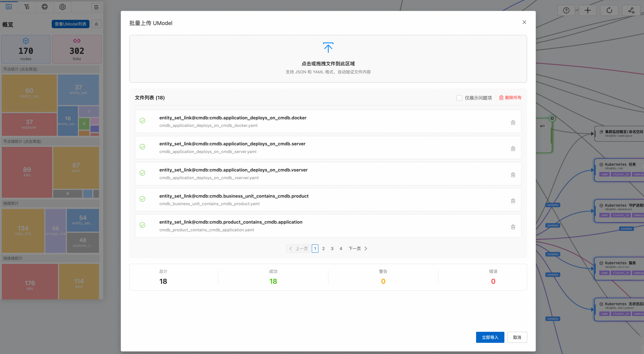
Task: Toggle the sidebar collapse menu icon
Action: click(96, 7)
